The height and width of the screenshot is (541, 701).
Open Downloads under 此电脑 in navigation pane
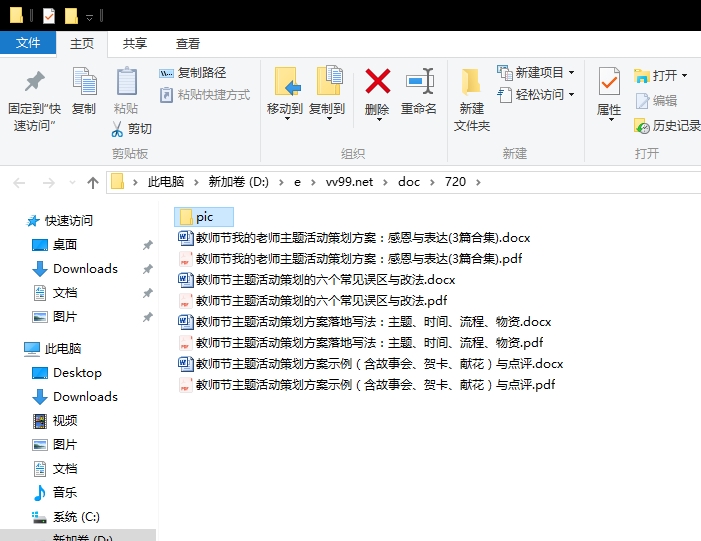(x=75, y=397)
